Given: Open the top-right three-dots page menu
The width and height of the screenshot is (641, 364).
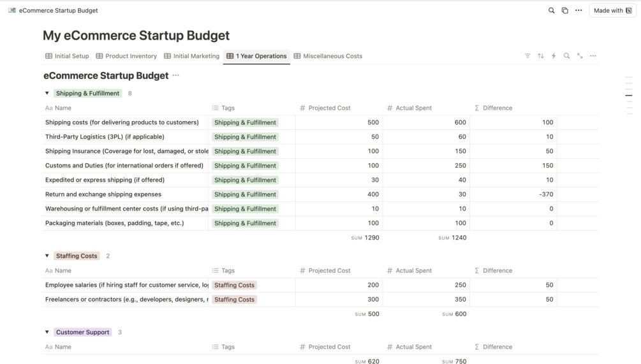Looking at the screenshot, I should click(578, 10).
